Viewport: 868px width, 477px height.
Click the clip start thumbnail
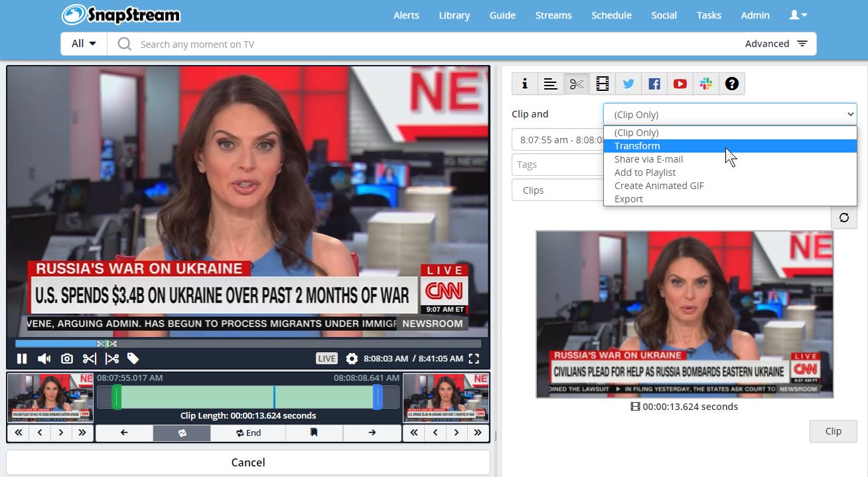tap(50, 398)
